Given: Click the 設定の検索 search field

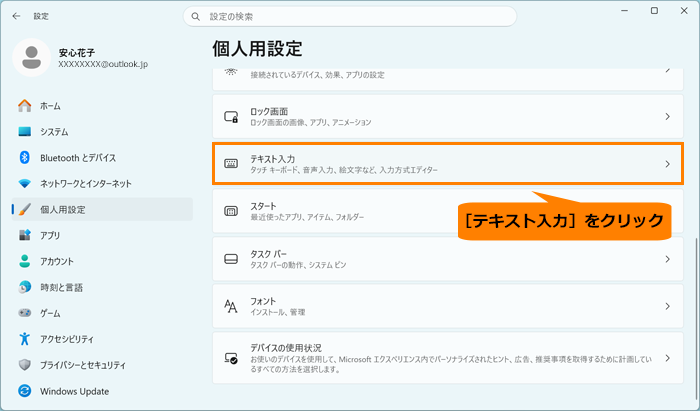Looking at the screenshot, I should tap(350, 17).
